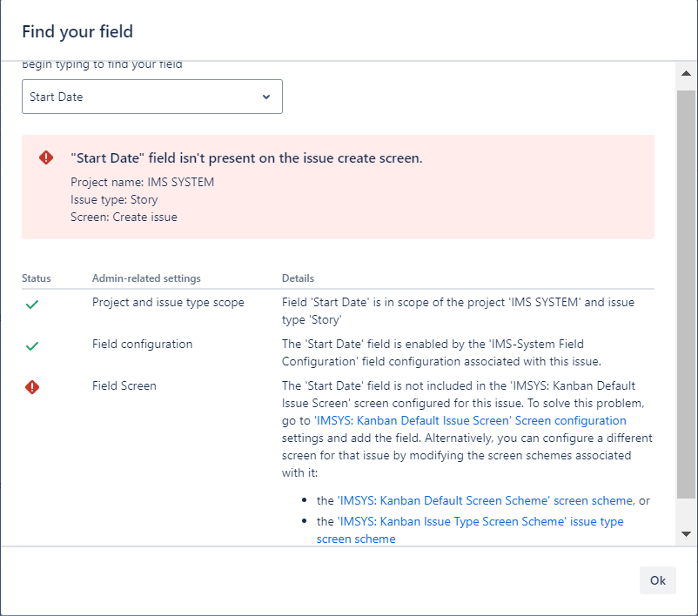Viewport: 698px width, 616px height.
Task: Select the 'Project and issue type scope' row label
Action: pyautogui.click(x=168, y=302)
